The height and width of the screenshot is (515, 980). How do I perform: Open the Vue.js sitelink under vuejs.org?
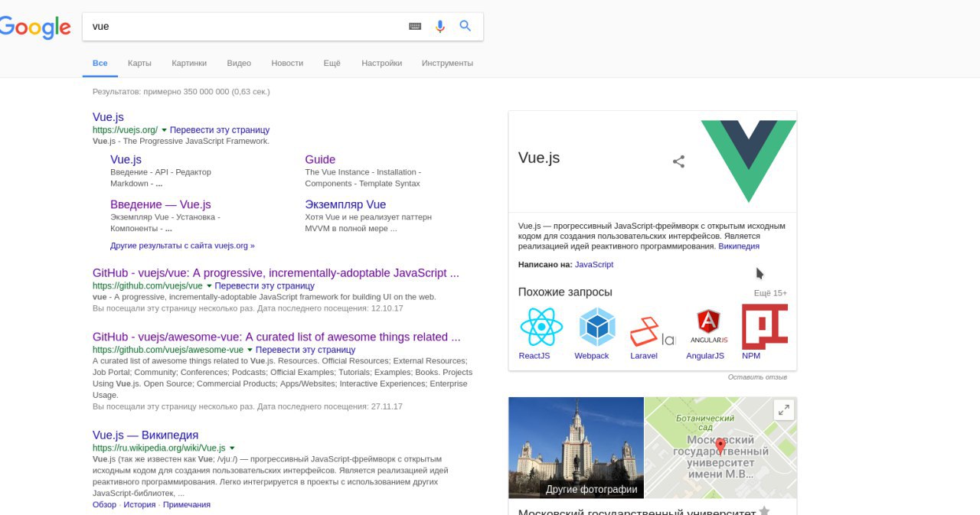[126, 159]
